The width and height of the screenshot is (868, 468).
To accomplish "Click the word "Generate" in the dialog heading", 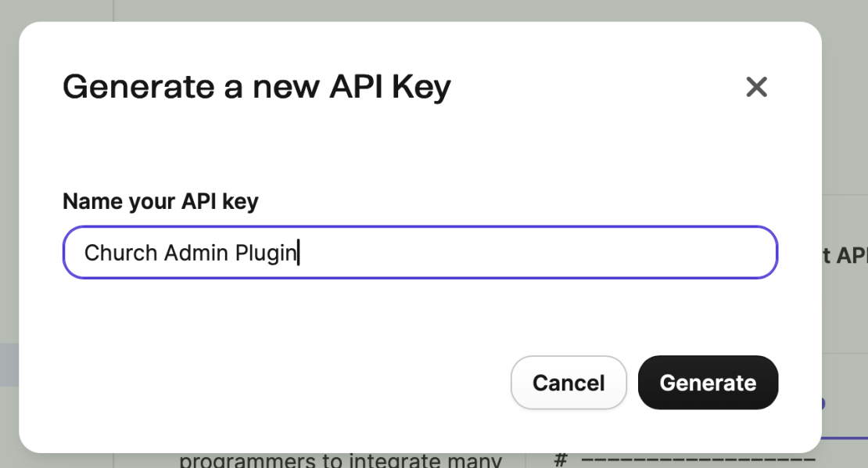I will click(x=138, y=87).
